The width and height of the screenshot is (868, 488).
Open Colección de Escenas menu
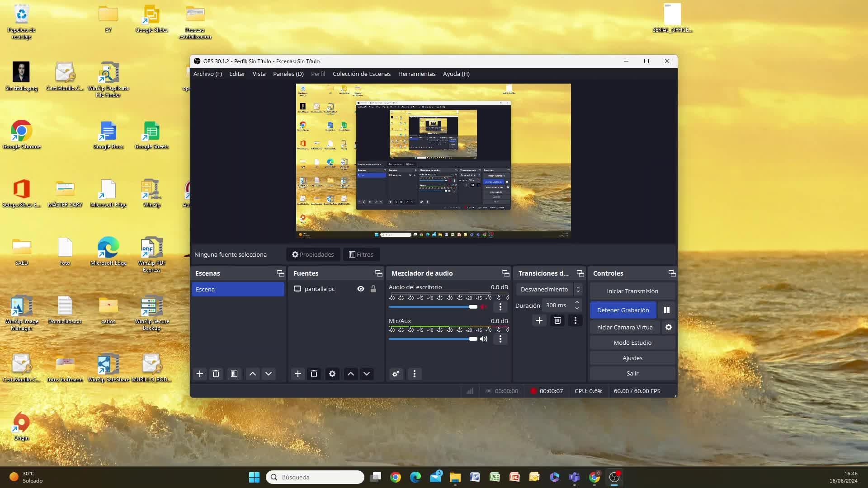coord(361,74)
